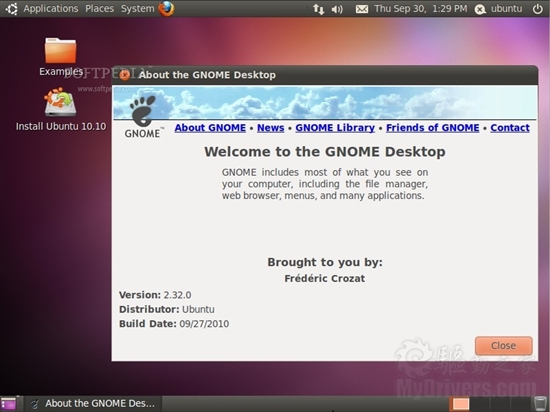Open the network connection indicator
Screen dimensions: 550x412
[x=318, y=9]
